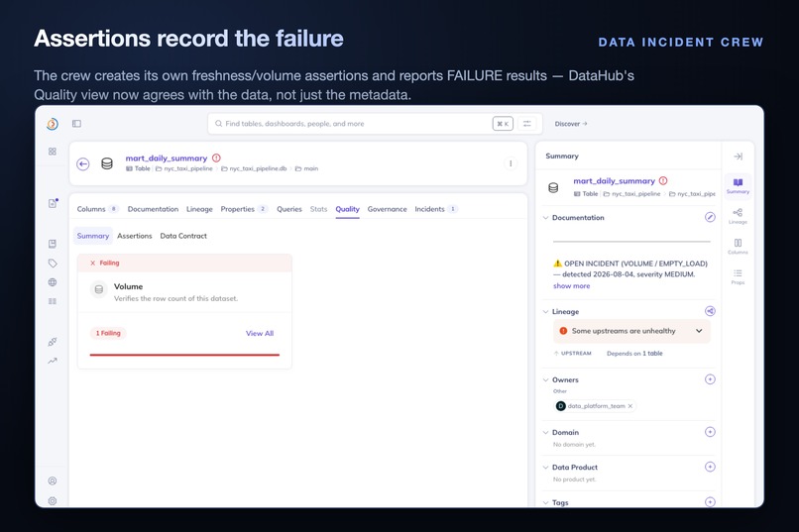Open the settings gear icon in sidebar

52,501
